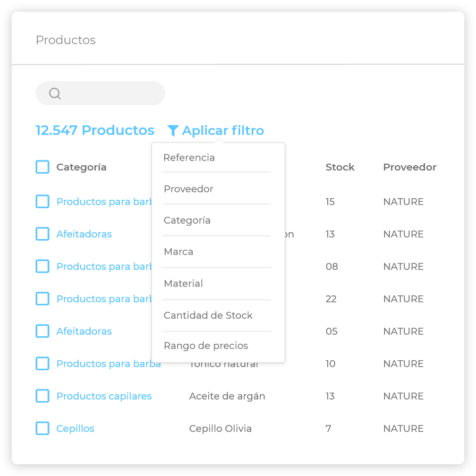This screenshot has width=476, height=476.
Task: Choose Rango de precios filter
Action: 206,346
